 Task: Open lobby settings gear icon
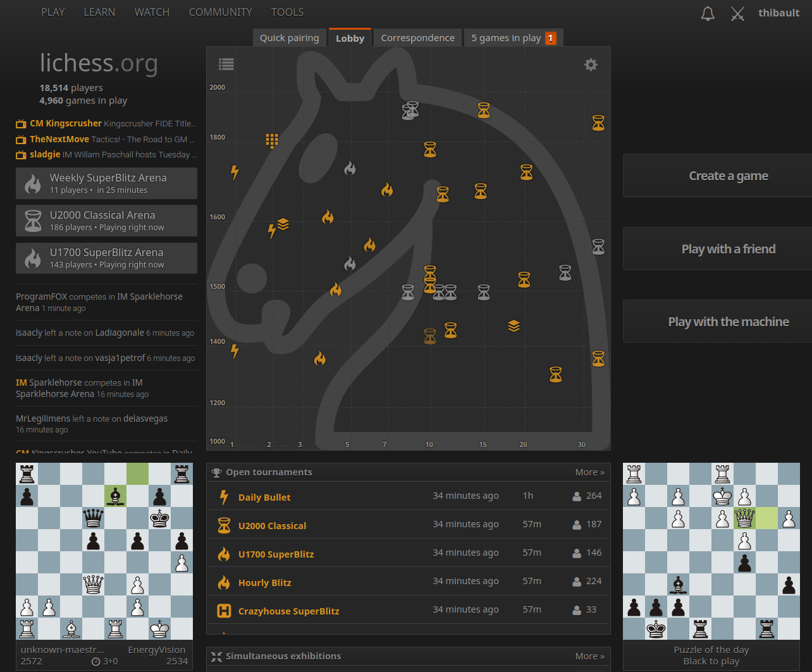591,64
